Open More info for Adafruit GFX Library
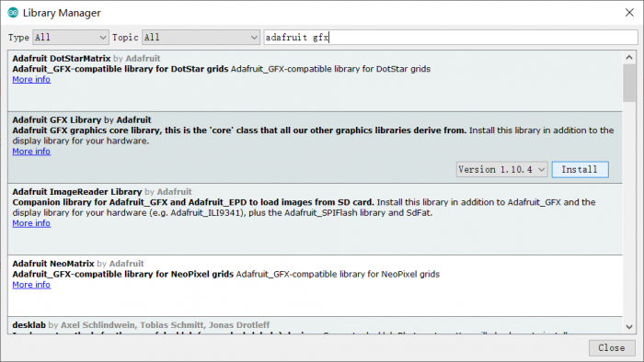644x362 pixels. coord(31,152)
